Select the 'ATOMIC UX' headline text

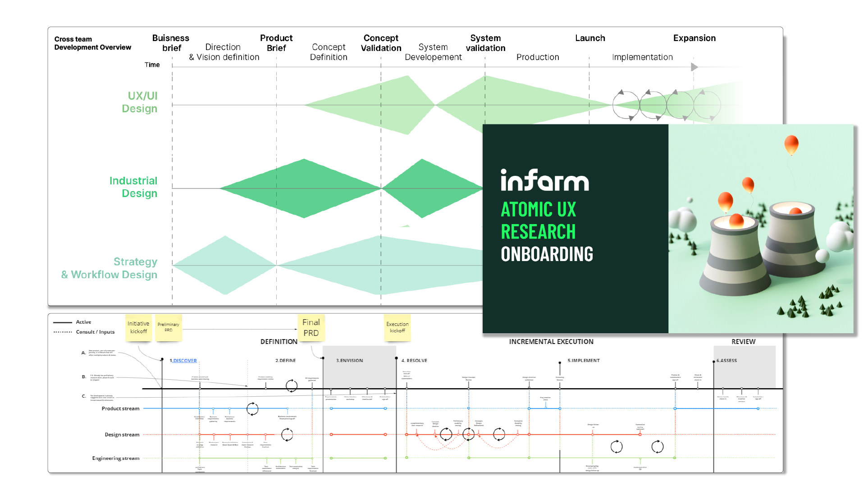coord(539,210)
